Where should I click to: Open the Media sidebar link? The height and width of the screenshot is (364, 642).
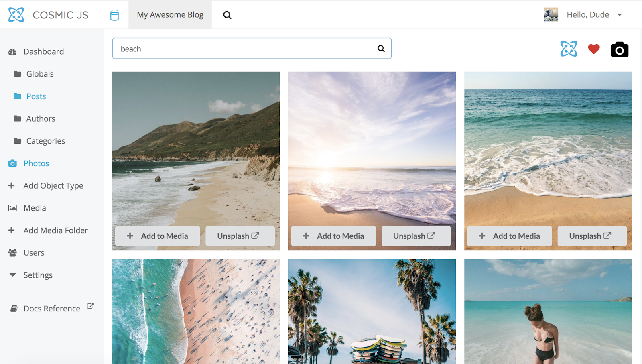[35, 208]
